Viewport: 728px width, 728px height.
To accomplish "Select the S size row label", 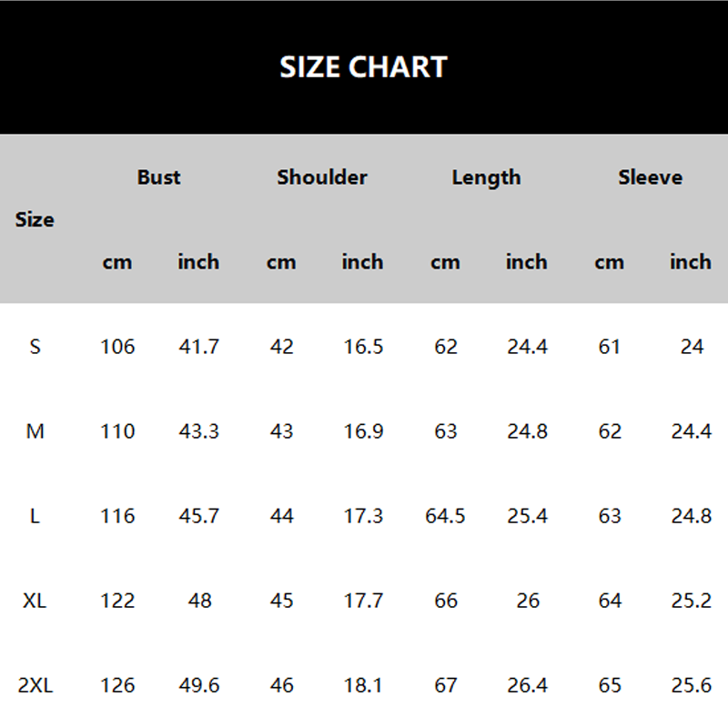I will point(35,347).
